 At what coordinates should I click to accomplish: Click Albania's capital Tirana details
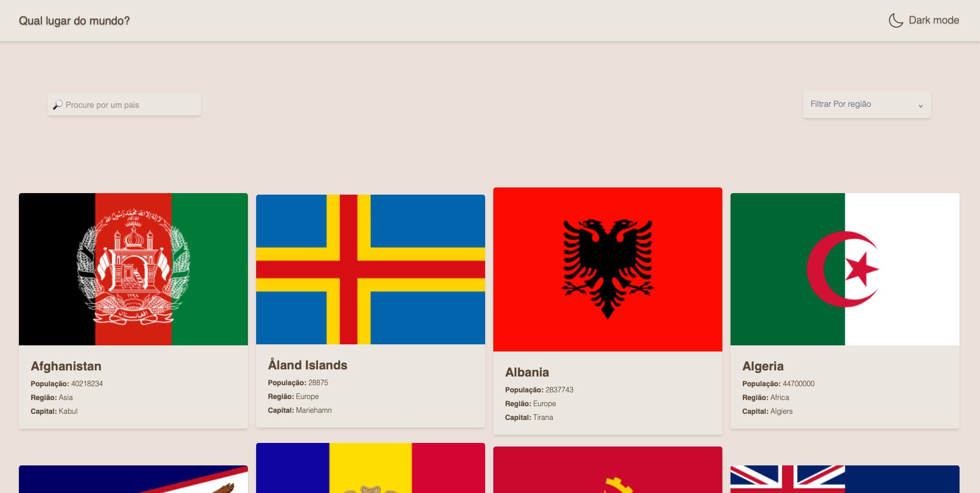tap(529, 417)
